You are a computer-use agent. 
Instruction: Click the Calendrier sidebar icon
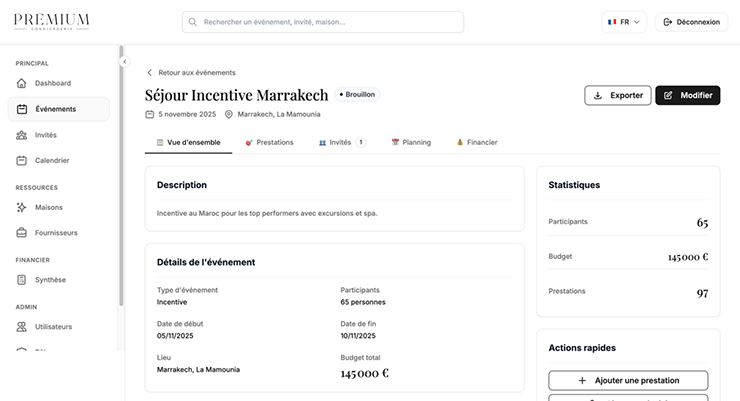click(x=22, y=160)
